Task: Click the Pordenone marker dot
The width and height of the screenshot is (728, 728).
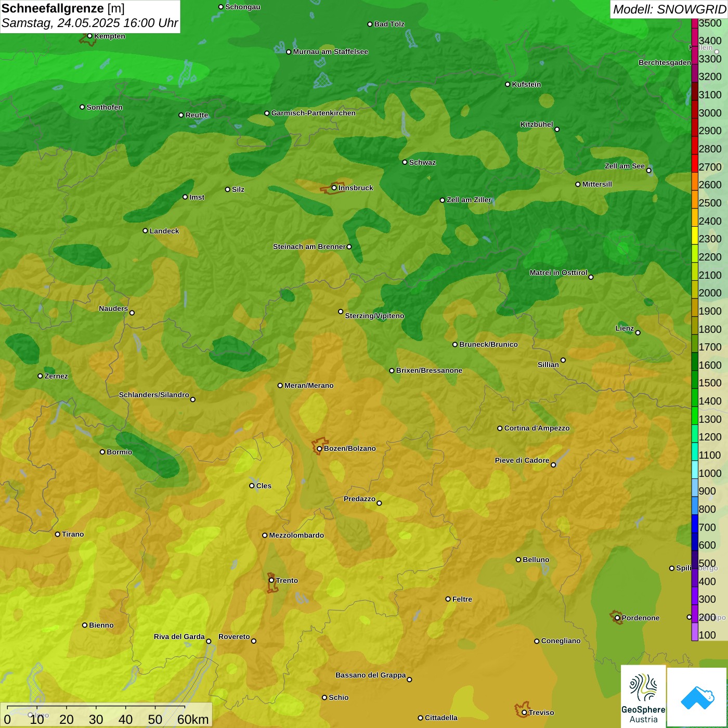Action: pos(617,618)
